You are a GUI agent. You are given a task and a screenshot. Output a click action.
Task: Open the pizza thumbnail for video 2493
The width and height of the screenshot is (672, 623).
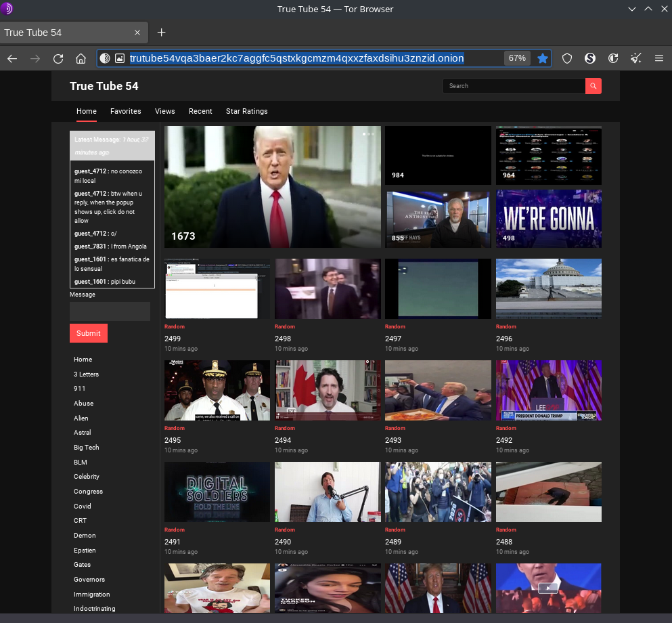coord(438,390)
